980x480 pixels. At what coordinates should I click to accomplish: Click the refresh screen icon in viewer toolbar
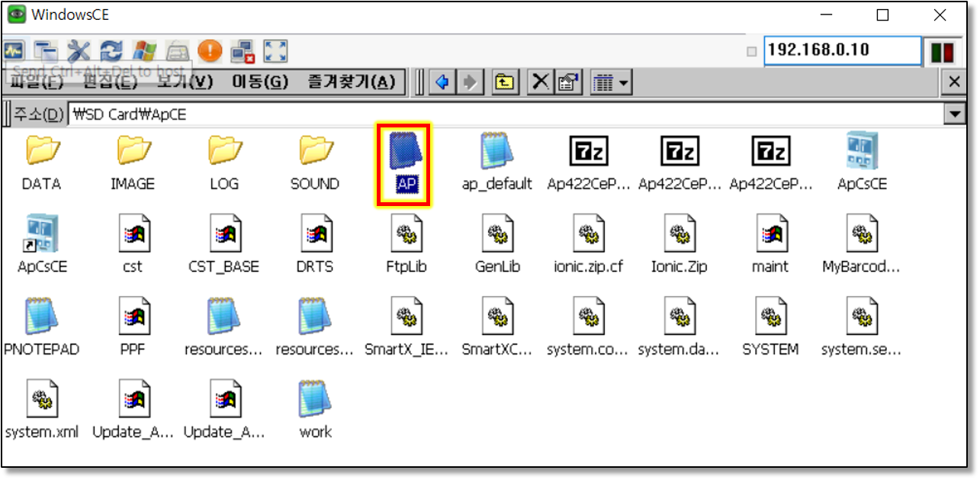click(x=112, y=51)
